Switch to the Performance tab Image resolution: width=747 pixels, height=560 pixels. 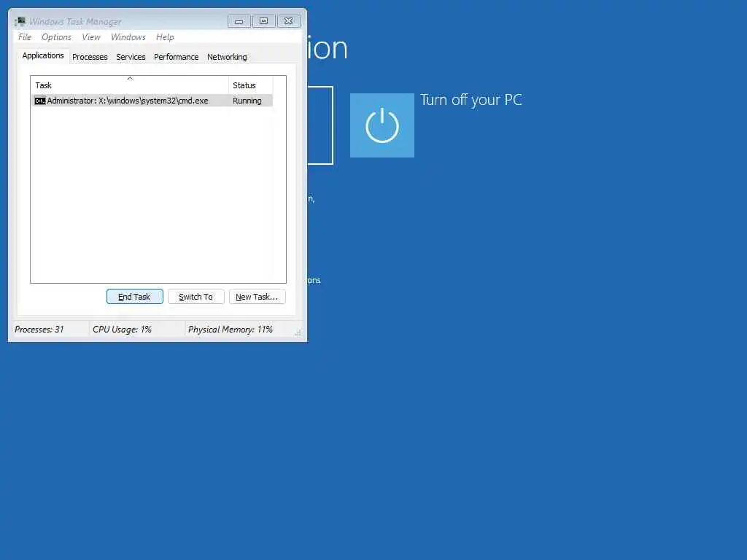(x=177, y=57)
